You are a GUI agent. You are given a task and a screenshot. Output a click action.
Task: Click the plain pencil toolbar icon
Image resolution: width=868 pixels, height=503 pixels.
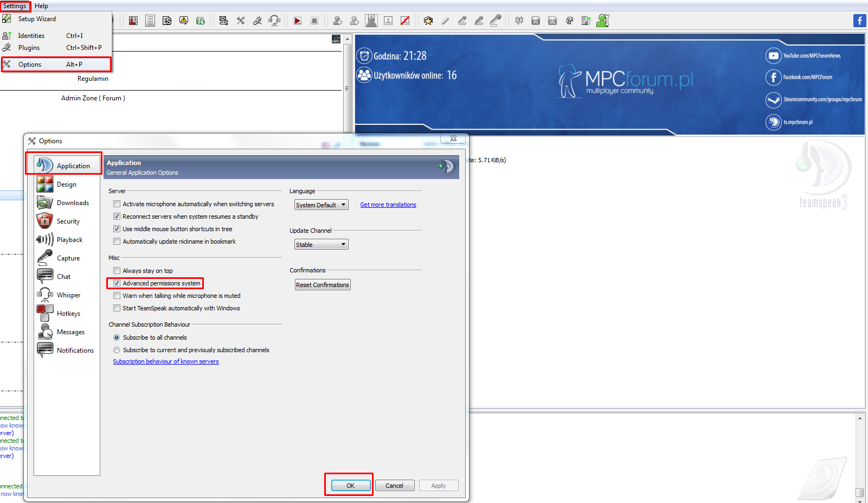445,21
